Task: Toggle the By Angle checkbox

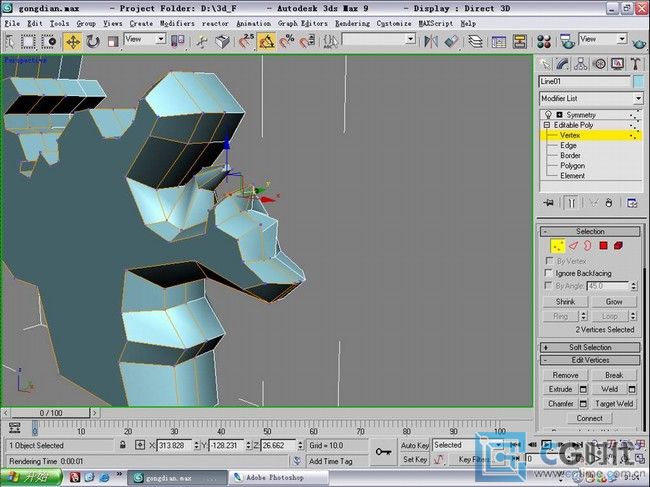Action: [548, 286]
